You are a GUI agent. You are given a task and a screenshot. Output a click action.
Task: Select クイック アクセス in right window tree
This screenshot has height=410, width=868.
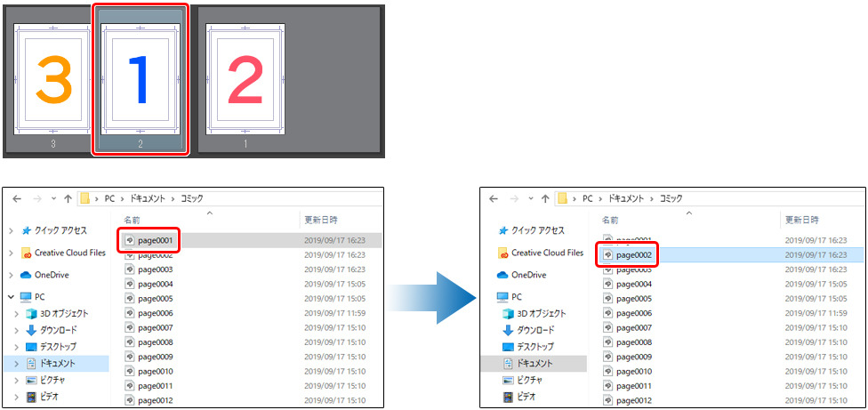pyautogui.click(x=539, y=230)
